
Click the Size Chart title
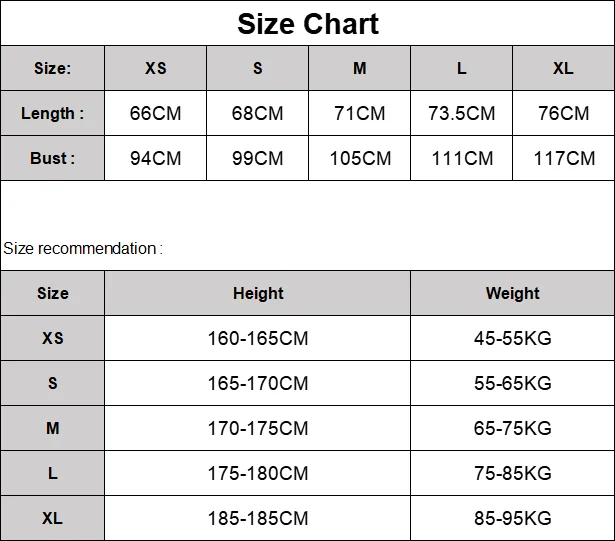point(308,24)
